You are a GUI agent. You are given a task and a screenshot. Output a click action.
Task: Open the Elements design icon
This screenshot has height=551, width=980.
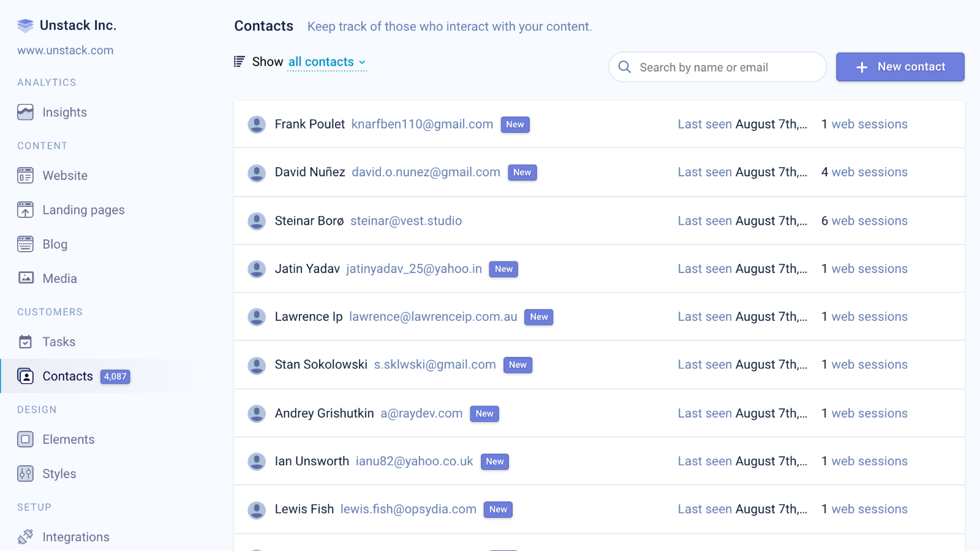(x=24, y=439)
